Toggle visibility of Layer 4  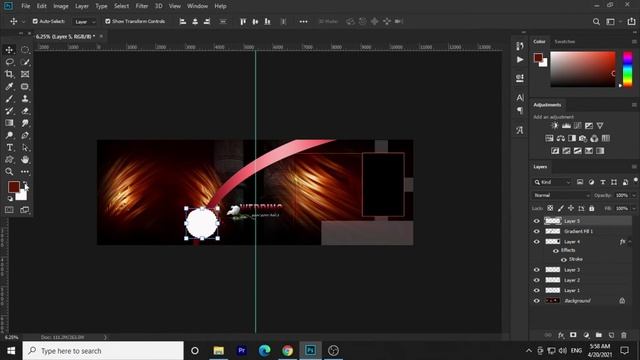pyautogui.click(x=536, y=242)
